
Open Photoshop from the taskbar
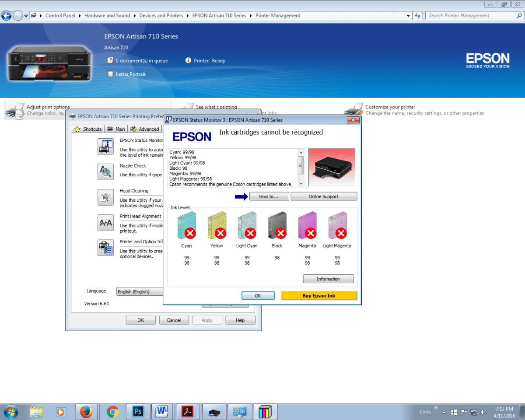[138, 412]
